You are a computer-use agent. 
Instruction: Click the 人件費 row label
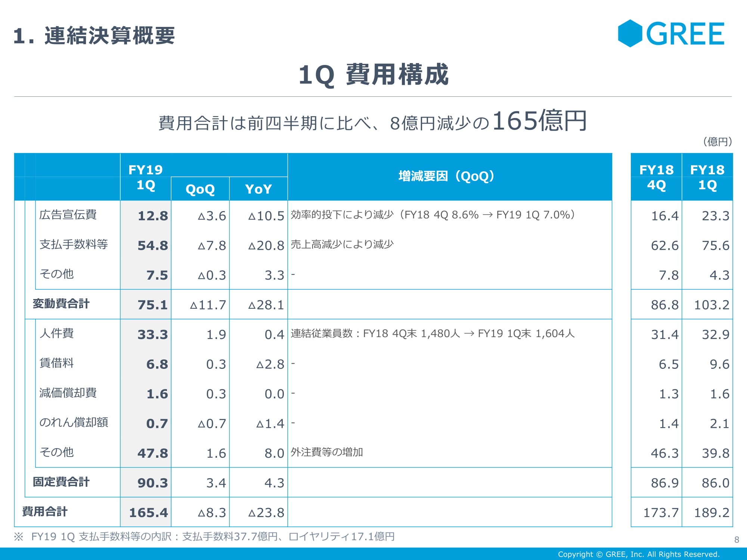coord(56,333)
